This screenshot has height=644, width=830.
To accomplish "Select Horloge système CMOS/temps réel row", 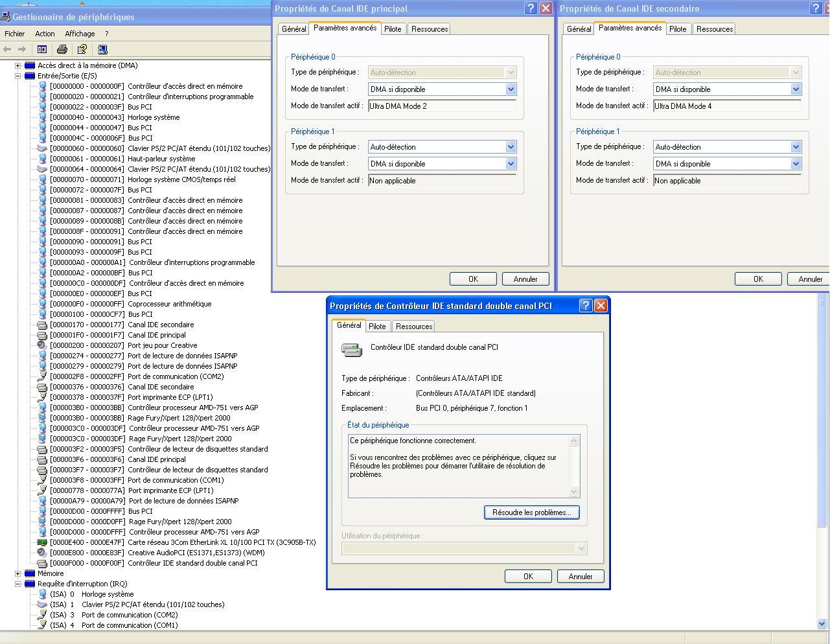I will [x=143, y=179].
